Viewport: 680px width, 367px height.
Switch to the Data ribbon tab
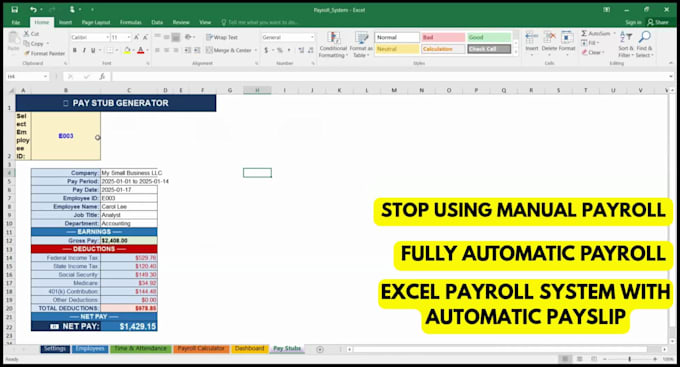[x=157, y=22]
